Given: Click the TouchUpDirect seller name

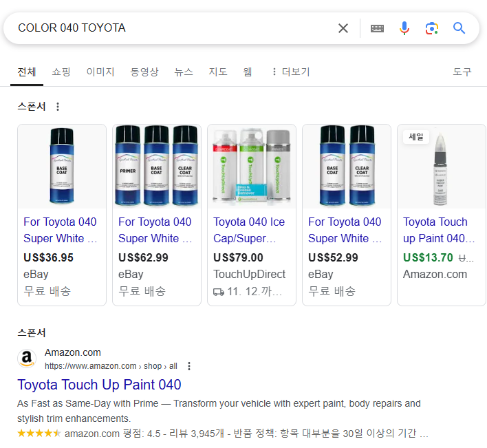Looking at the screenshot, I should coord(249,275).
